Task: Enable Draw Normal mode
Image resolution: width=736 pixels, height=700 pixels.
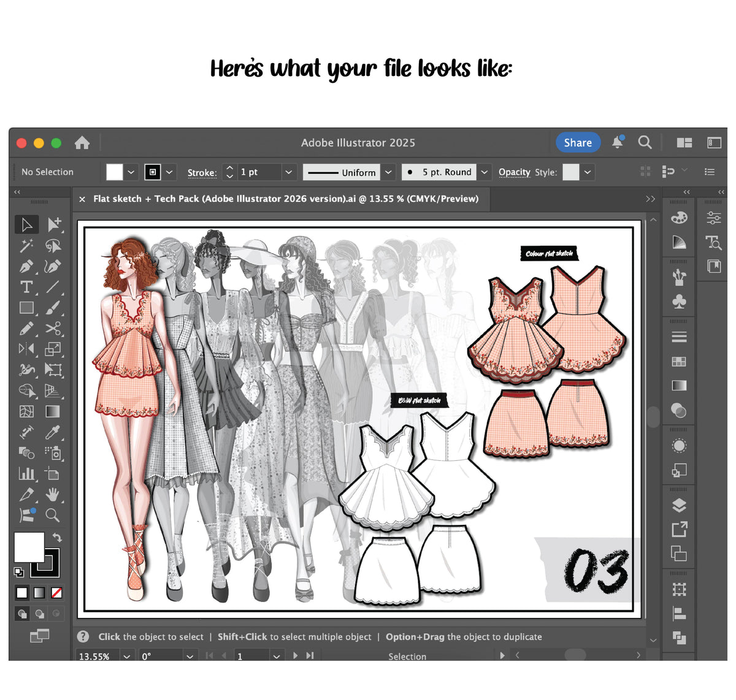Action: coord(22,613)
